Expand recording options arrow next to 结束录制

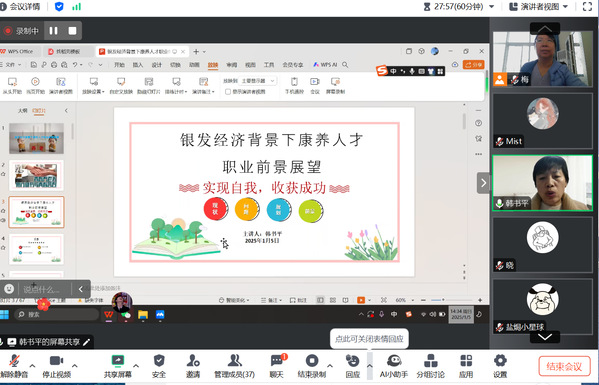330,366
